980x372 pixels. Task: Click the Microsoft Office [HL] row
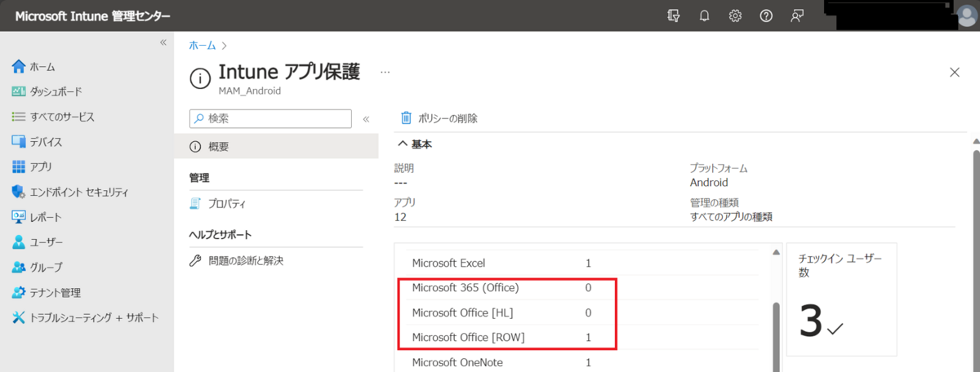pyautogui.click(x=584, y=312)
